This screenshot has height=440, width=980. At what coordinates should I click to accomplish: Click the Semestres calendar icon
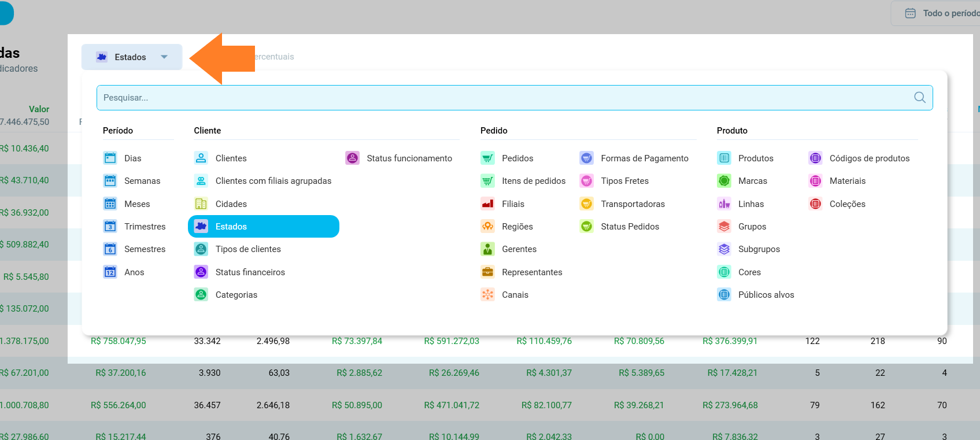point(110,249)
